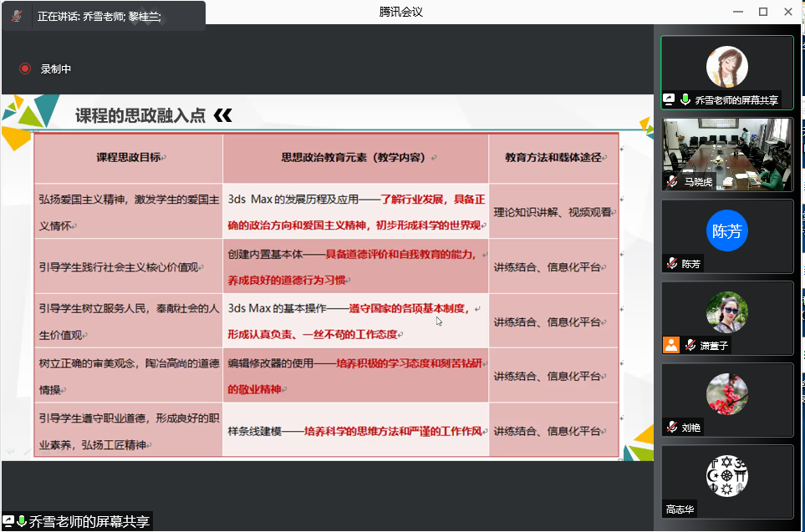Click table header 教育方法和载体途径
The height and width of the screenshot is (532, 805).
[x=553, y=158]
